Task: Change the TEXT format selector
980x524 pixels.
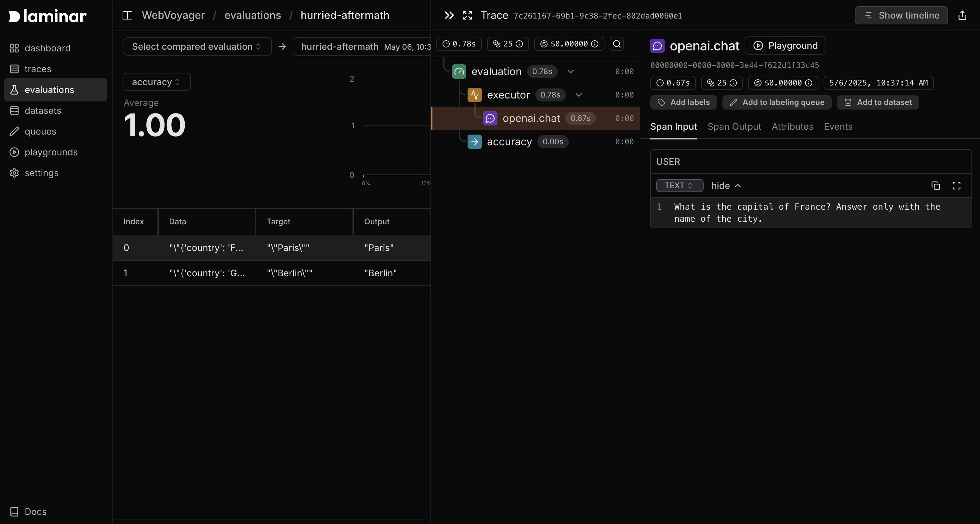Action: (x=679, y=186)
